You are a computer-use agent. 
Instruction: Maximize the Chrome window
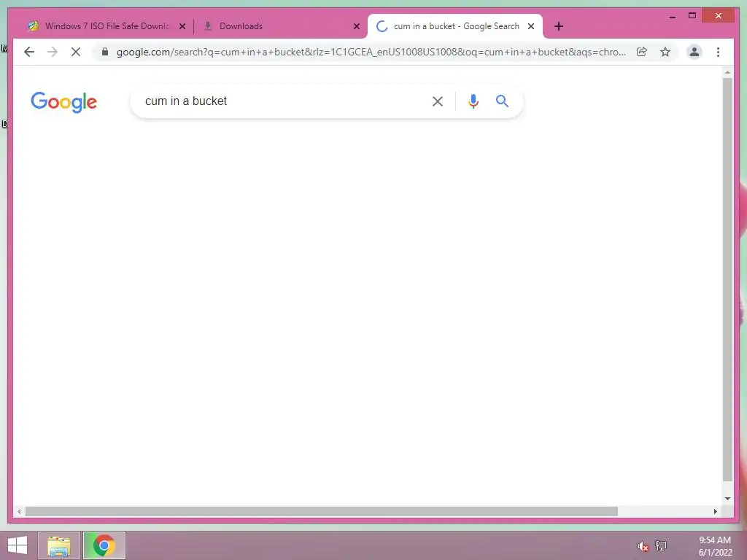(x=692, y=16)
